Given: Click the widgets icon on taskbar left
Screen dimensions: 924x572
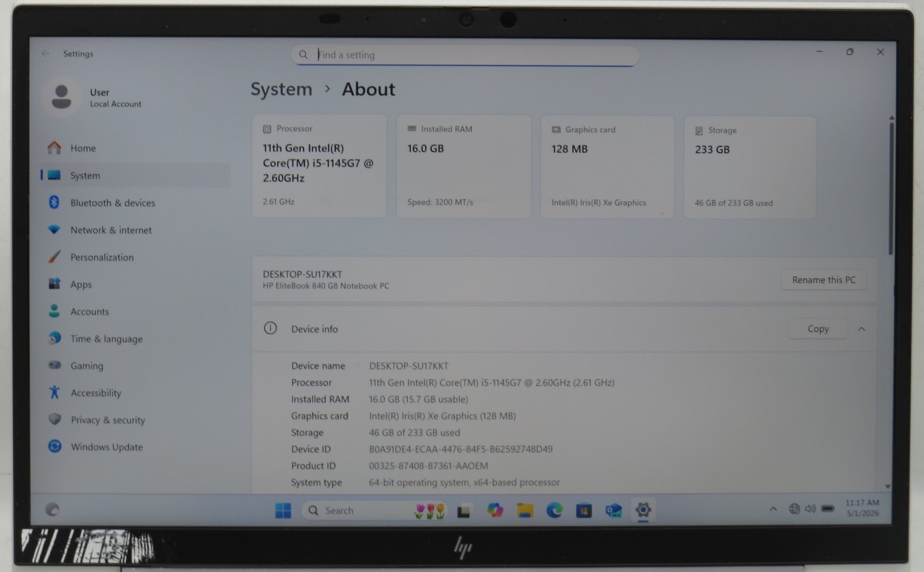Looking at the screenshot, I should (x=53, y=510).
